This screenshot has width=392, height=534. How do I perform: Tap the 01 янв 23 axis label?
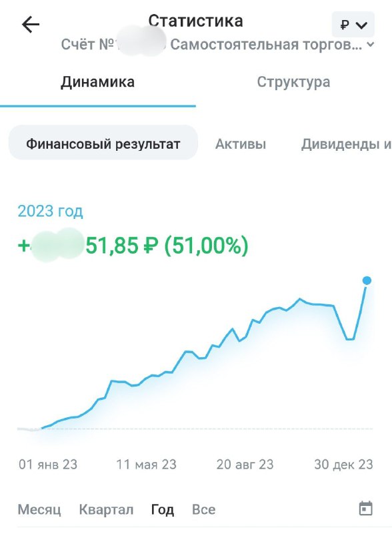click(48, 464)
